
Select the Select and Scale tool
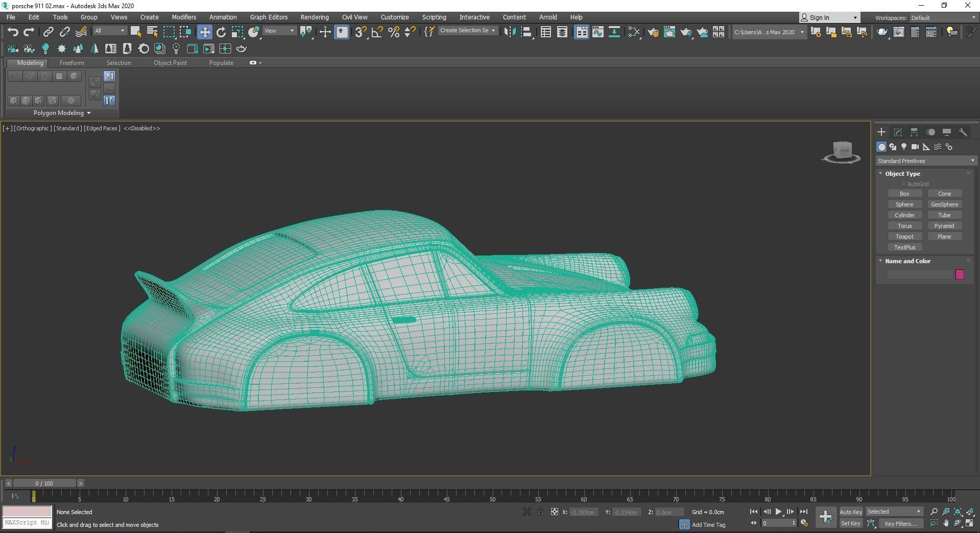tap(237, 32)
